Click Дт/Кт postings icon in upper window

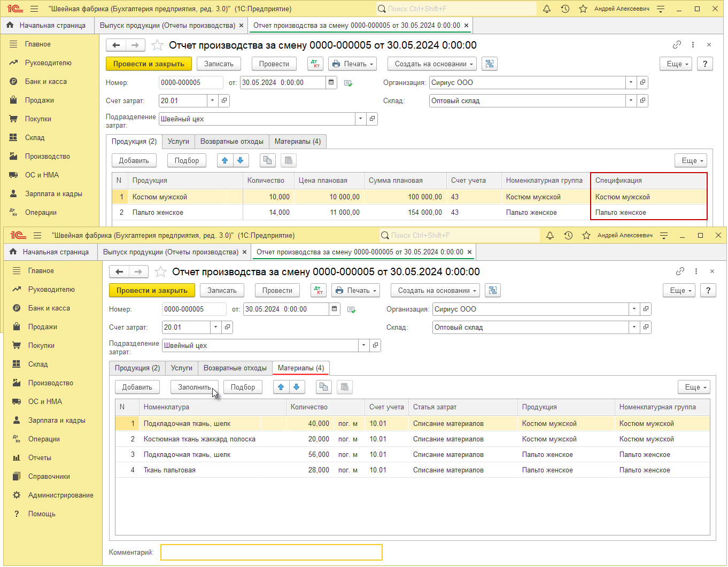click(316, 64)
